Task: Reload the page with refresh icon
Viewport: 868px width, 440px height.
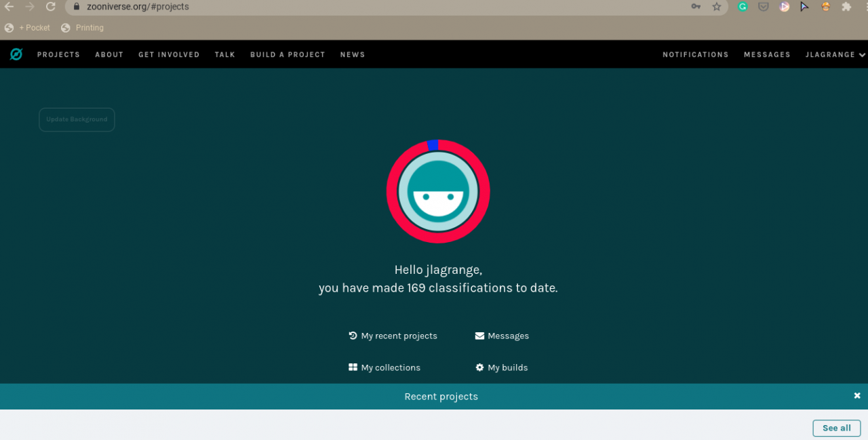Action: [50, 7]
